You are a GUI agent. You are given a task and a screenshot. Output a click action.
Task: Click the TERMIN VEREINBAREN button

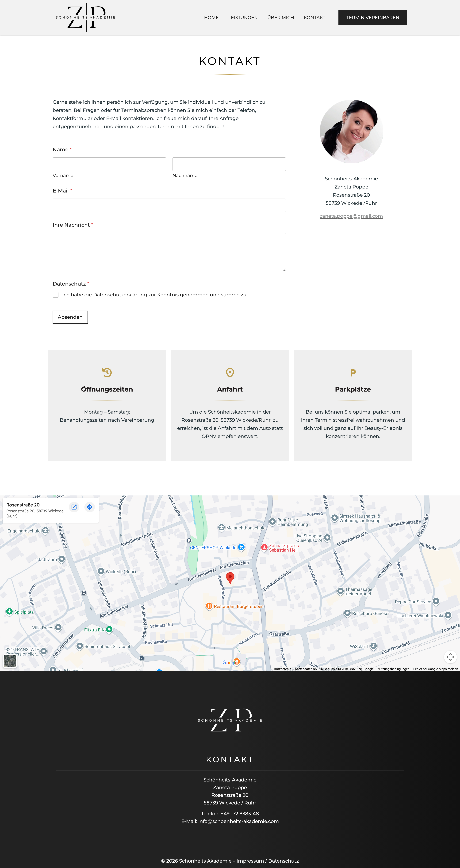[373, 18]
